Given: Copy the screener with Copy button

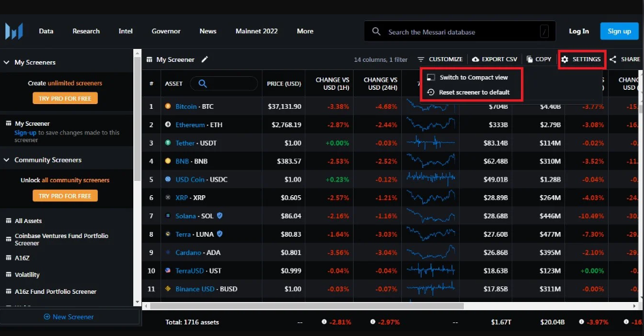Looking at the screenshot, I should [539, 59].
